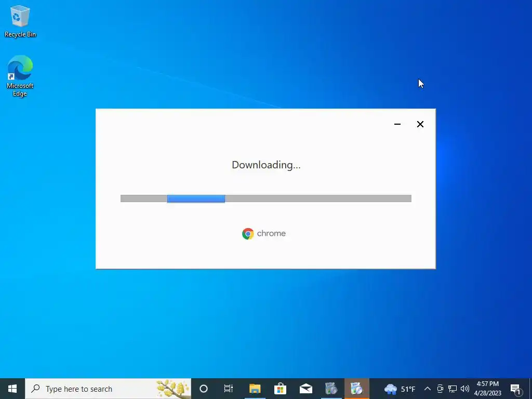Minimize the Chrome installer dialog

click(397, 124)
